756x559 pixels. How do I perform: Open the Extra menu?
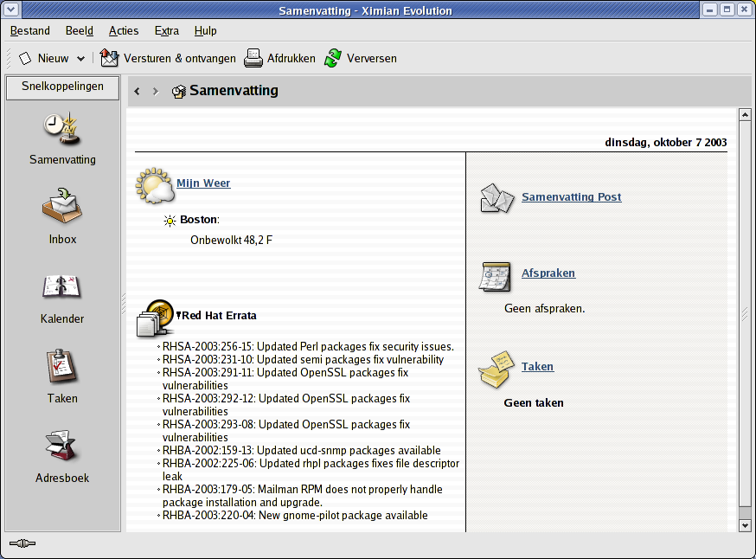[x=166, y=31]
